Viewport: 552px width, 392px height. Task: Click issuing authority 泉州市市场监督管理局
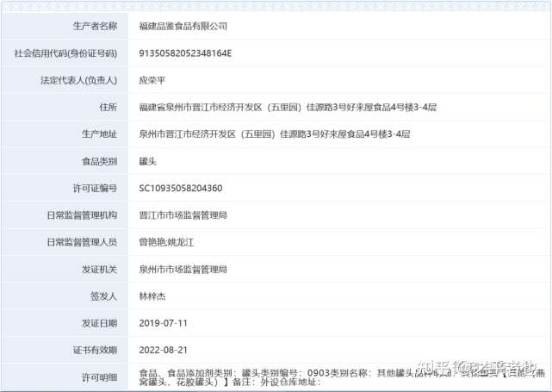tap(183, 270)
